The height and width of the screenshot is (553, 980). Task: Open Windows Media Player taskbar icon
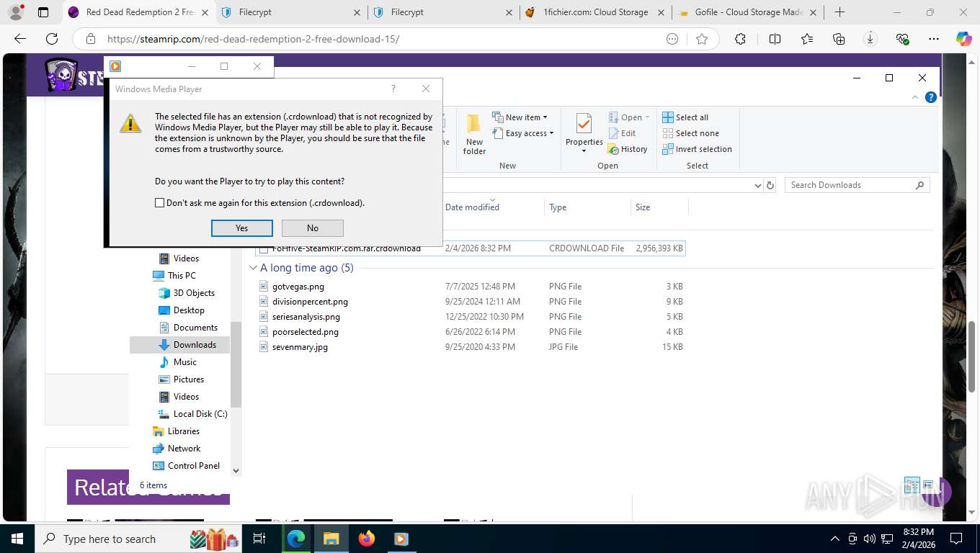tap(401, 539)
